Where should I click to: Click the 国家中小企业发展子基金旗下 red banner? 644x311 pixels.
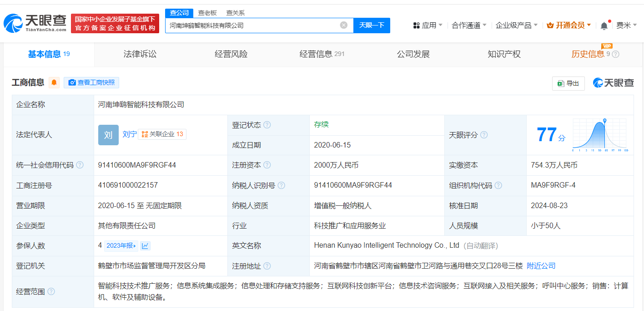(115, 23)
